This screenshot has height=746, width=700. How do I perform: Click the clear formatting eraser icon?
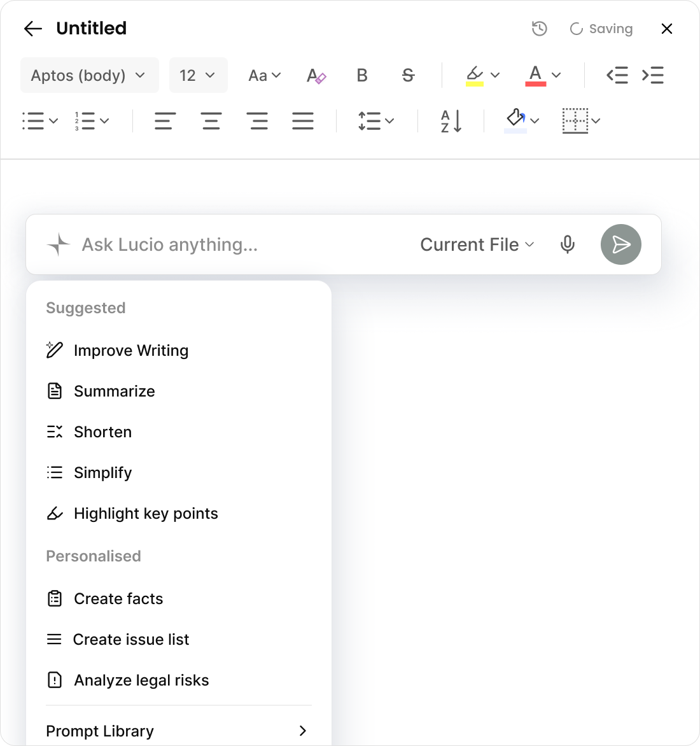316,76
